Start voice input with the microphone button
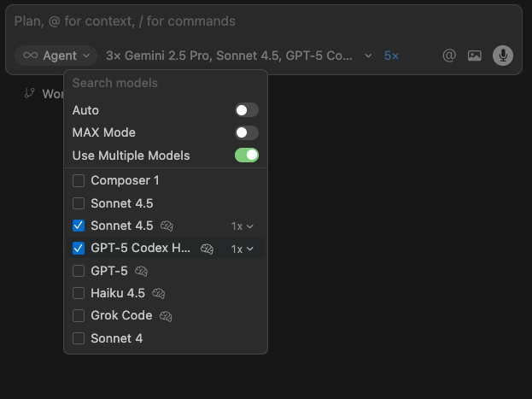The image size is (532, 399). 502,56
